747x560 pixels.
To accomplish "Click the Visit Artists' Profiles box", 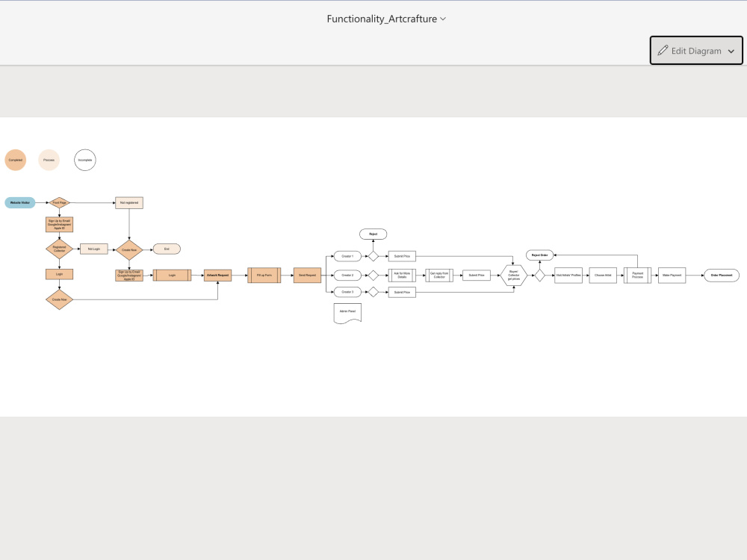I will pyautogui.click(x=568, y=276).
